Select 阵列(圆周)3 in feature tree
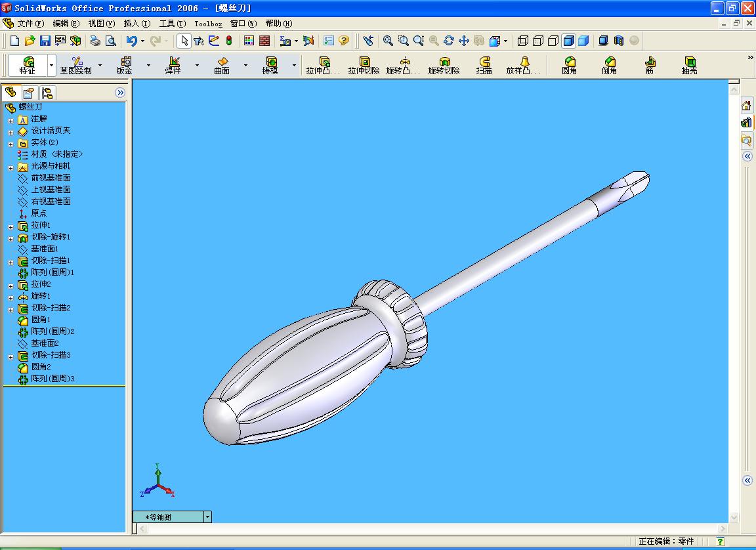The image size is (756, 550). click(52, 379)
